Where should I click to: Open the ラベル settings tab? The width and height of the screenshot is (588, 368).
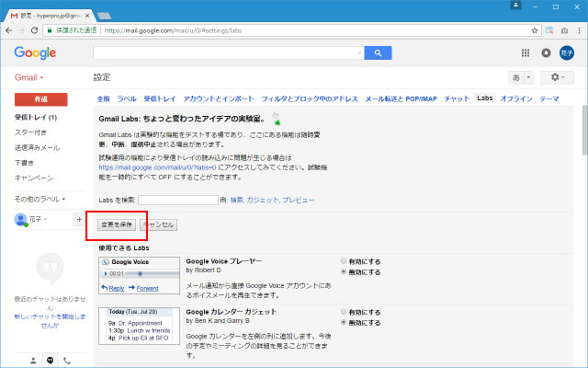click(127, 98)
